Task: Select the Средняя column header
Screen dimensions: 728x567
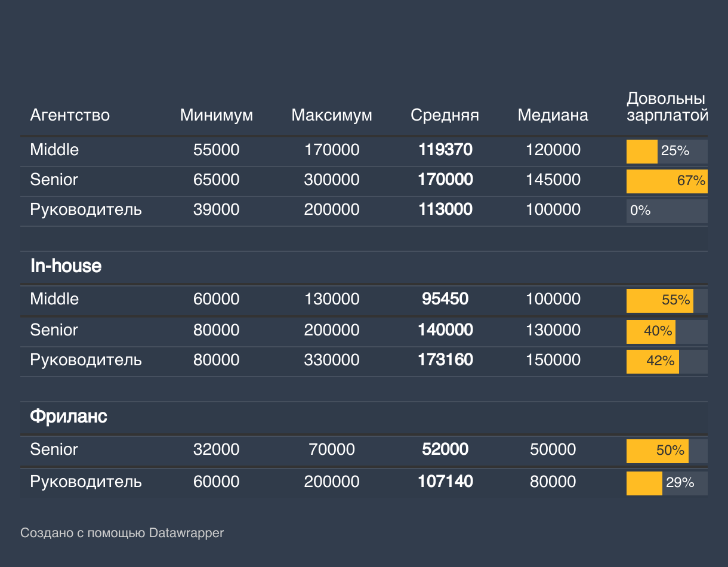Action: [x=445, y=115]
